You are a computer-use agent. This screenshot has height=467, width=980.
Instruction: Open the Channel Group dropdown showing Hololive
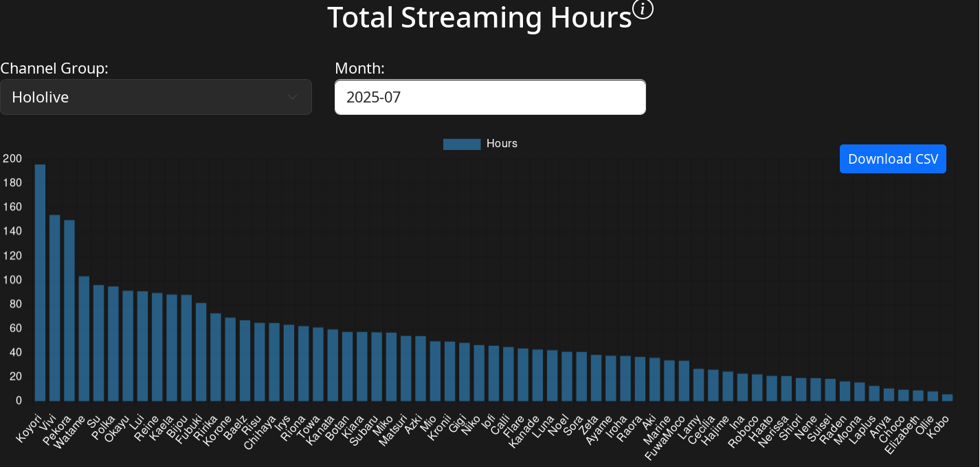(156, 97)
